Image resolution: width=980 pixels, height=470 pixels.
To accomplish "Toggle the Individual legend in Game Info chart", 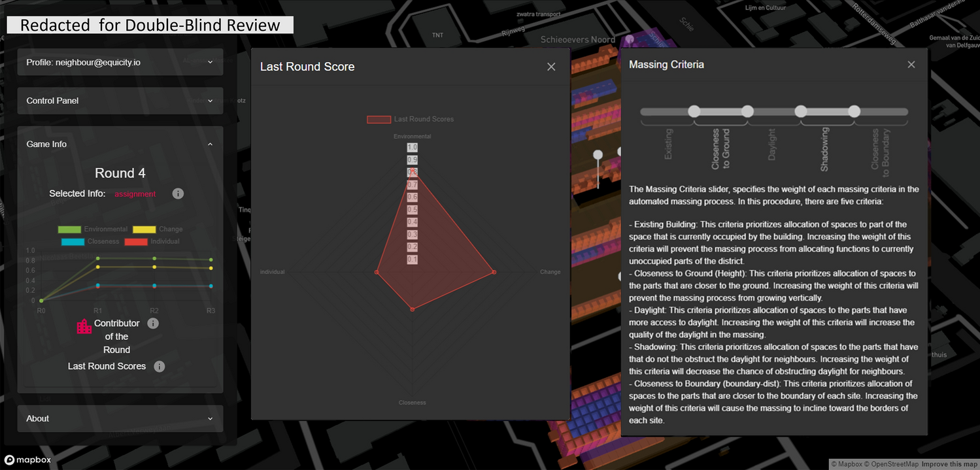I will [152, 241].
